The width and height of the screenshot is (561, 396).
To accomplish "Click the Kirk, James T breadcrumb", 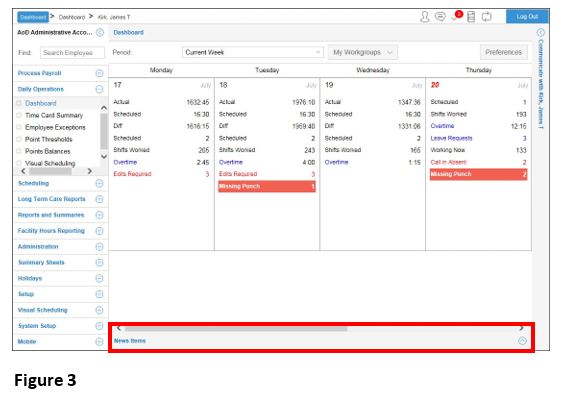I will [114, 17].
